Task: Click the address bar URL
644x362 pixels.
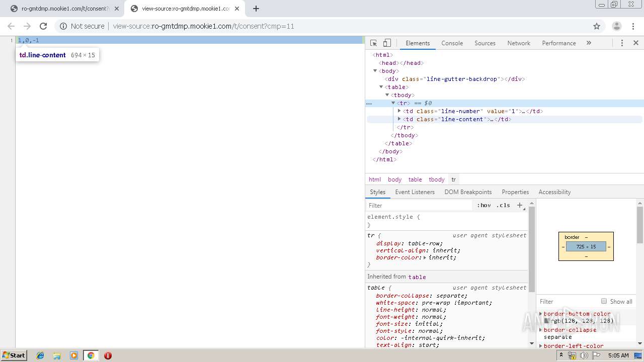Action: [x=203, y=26]
